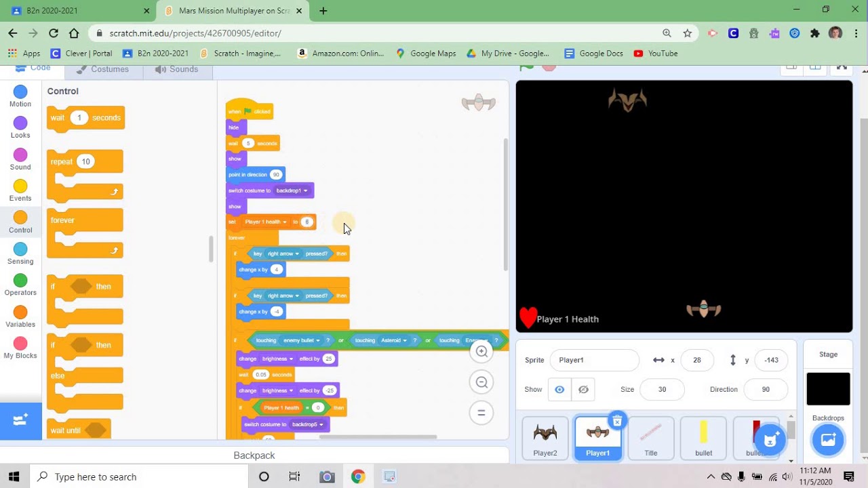Open the Motion blocks category

coord(20,96)
